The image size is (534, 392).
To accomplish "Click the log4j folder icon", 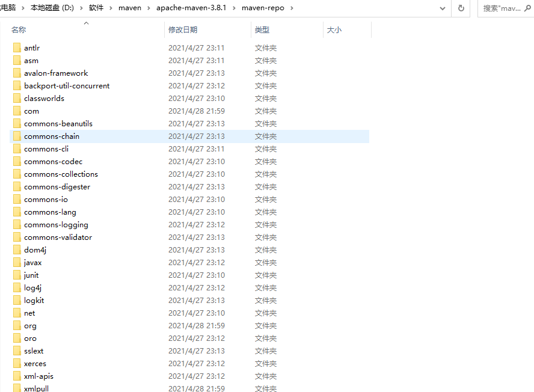I will coord(17,287).
